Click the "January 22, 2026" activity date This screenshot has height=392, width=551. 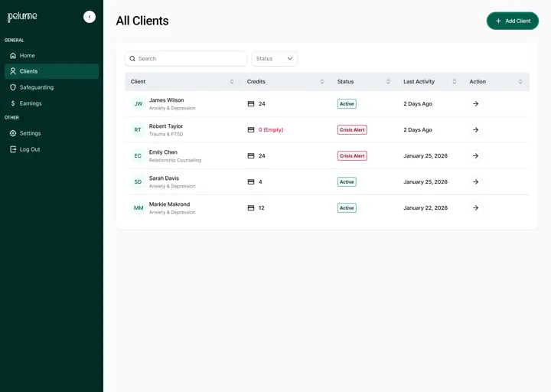[x=425, y=207]
